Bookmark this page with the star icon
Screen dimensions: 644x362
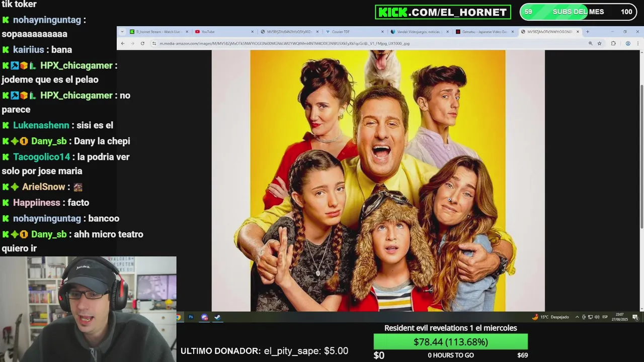pyautogui.click(x=599, y=43)
